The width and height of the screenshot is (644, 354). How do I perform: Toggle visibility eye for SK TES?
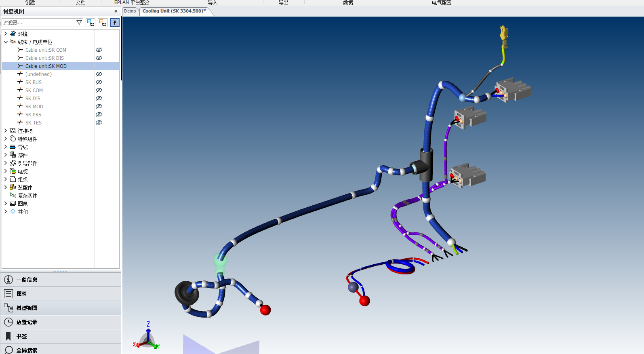(x=99, y=123)
